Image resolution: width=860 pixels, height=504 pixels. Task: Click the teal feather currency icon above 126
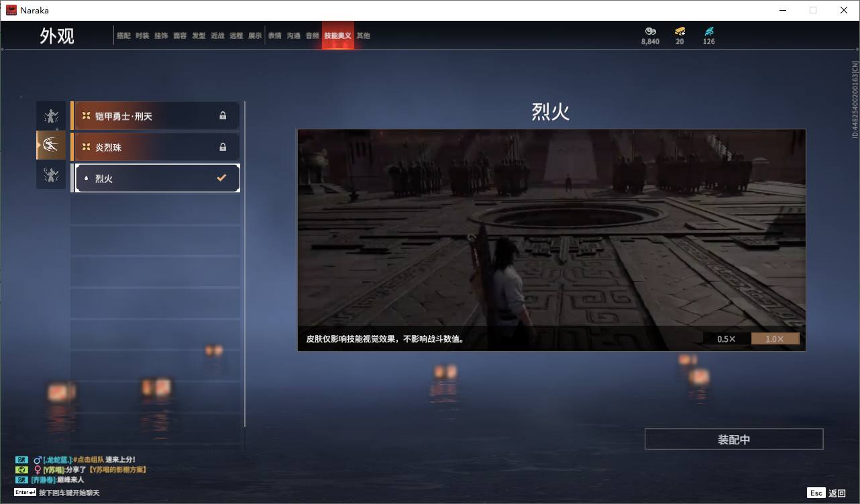709,31
